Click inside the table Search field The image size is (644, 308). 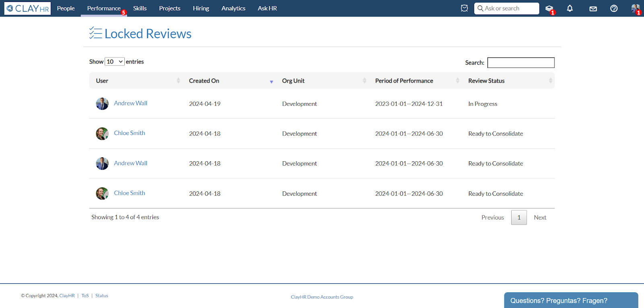click(520, 63)
